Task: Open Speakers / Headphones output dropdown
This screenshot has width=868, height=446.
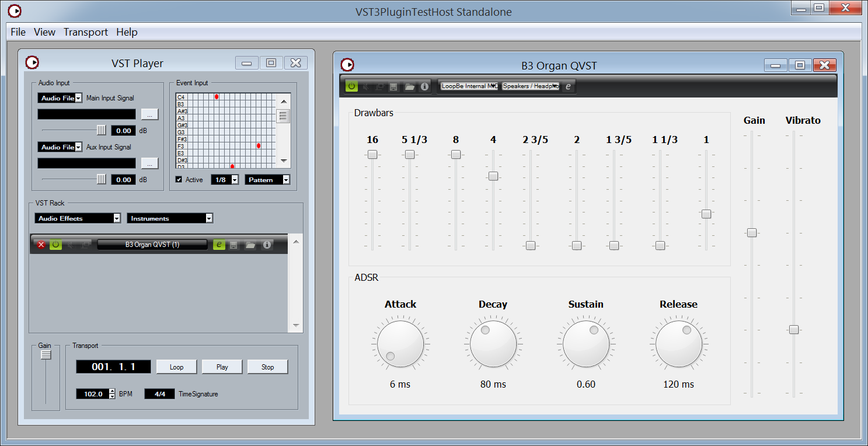Action: click(x=531, y=86)
